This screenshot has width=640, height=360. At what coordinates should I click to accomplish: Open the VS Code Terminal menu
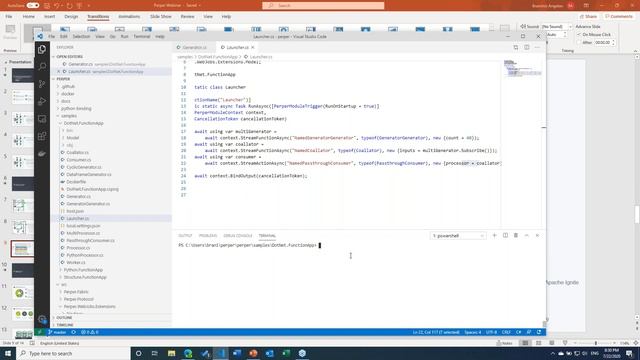click(x=142, y=36)
